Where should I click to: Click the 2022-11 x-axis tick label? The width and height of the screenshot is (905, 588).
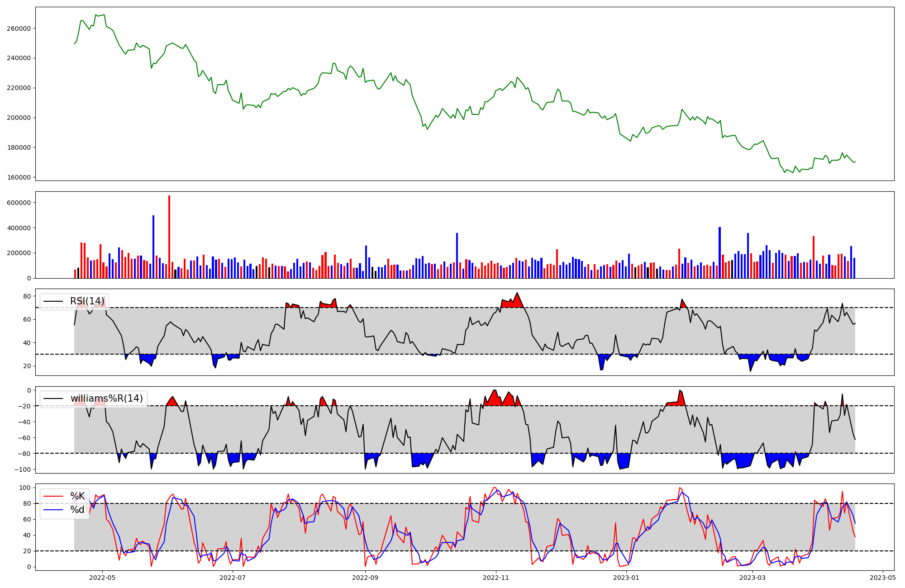[496, 578]
